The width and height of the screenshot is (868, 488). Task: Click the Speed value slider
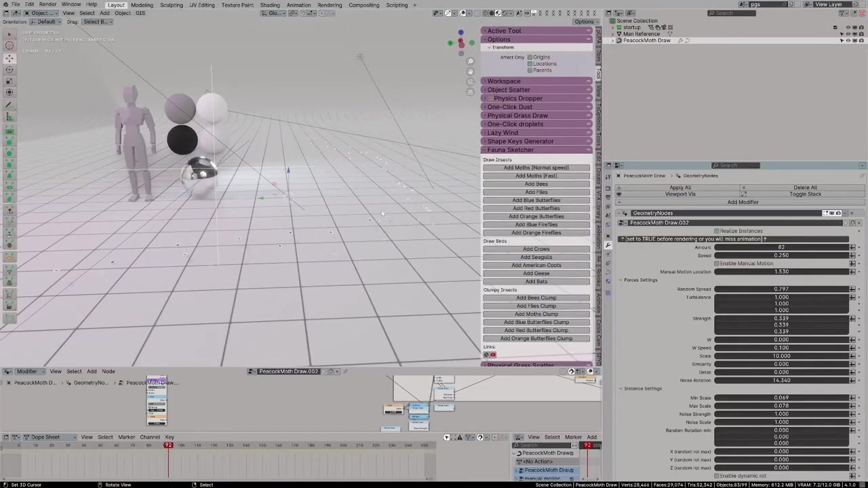tap(781, 256)
